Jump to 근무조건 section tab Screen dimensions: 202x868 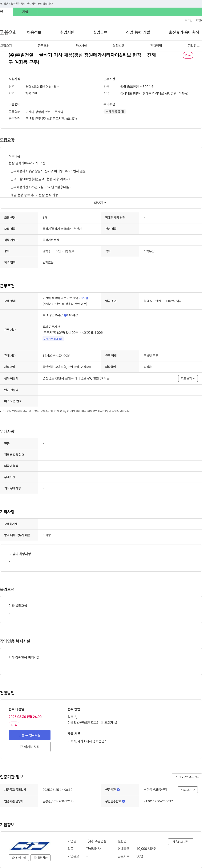click(44, 46)
